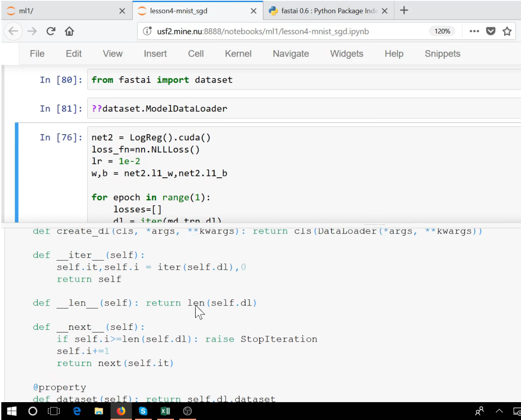
Task: Bookmark this page with the star icon
Action: [507, 31]
